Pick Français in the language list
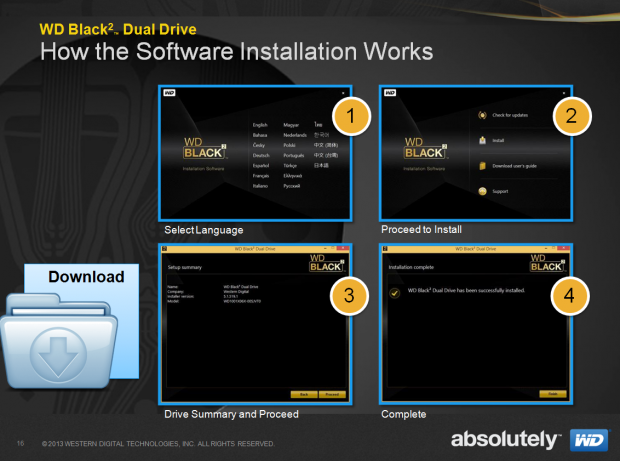Viewport: 620px width, 461px height. tap(263, 176)
